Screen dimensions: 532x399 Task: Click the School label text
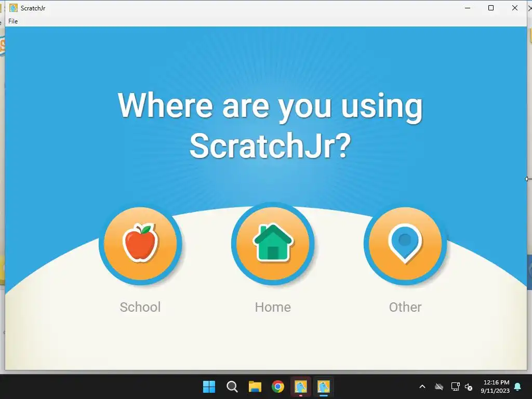(x=140, y=307)
